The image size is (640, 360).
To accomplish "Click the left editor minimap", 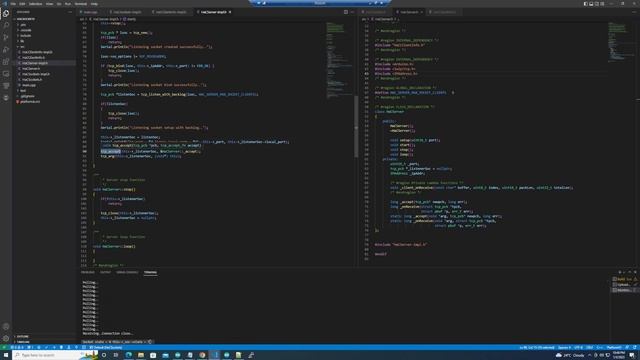I will click(x=339, y=61).
